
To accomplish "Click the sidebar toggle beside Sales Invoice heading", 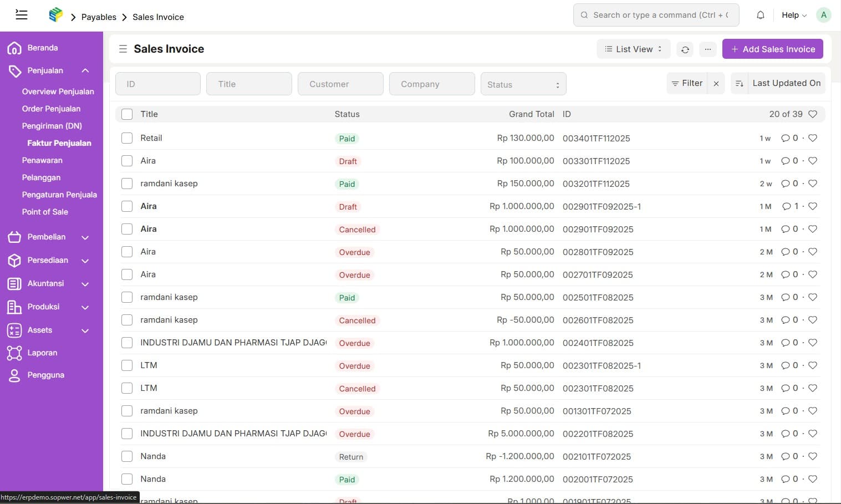I will (x=123, y=49).
